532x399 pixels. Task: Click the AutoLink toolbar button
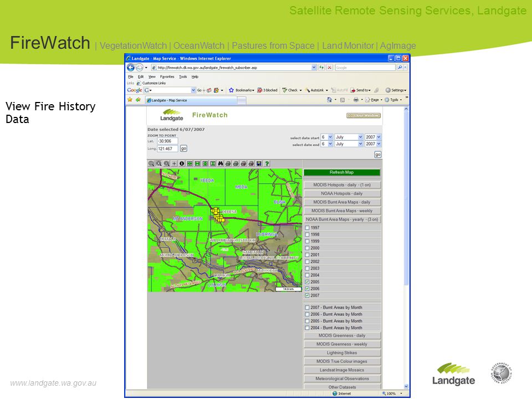point(315,90)
